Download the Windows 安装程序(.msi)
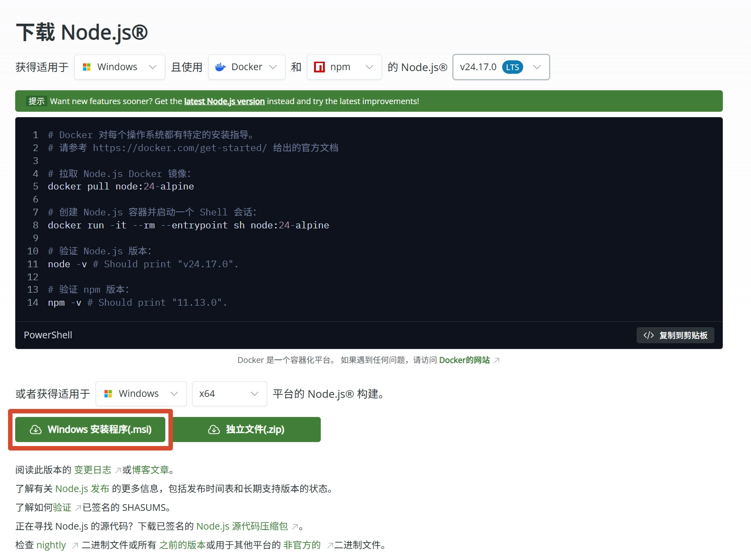The image size is (751, 560). [90, 429]
